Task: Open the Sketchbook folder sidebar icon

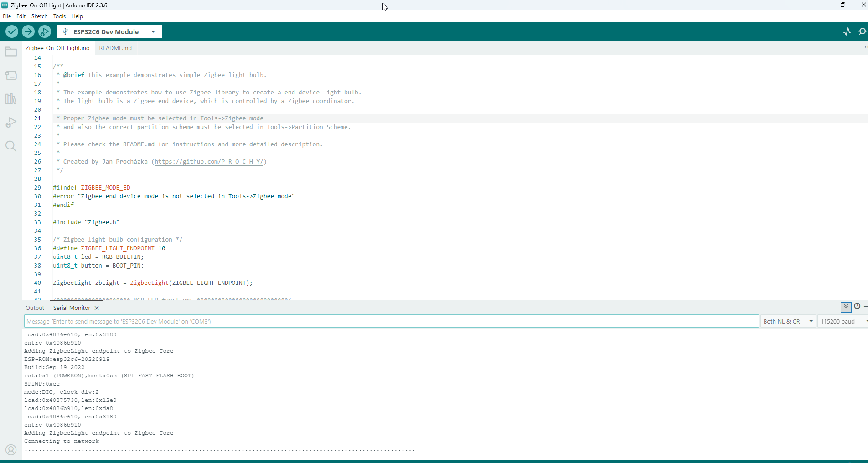Action: tap(11, 52)
